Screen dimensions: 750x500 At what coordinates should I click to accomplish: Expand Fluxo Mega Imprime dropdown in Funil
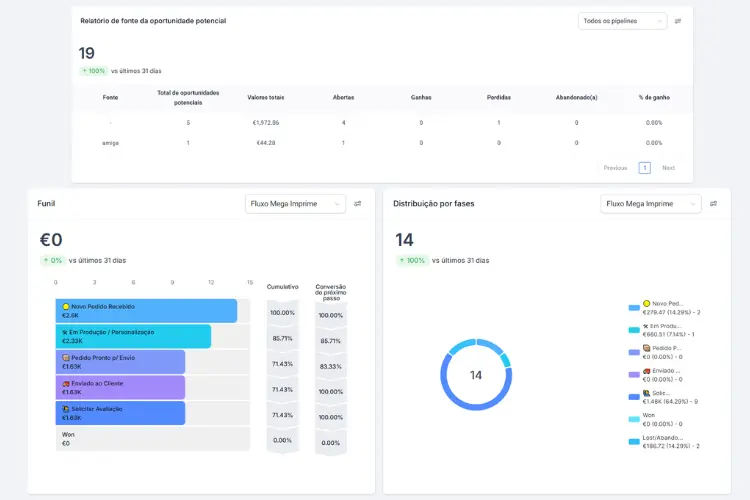click(295, 204)
